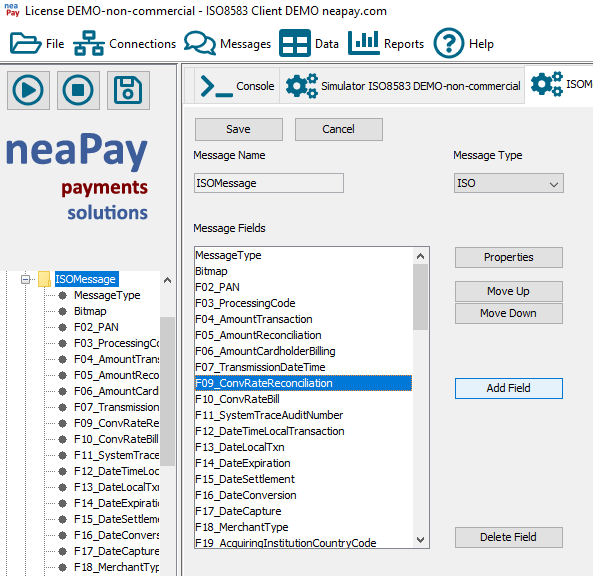Viewport: 593px width, 576px height.
Task: Click the bullet icon beside Bitmap in tree
Action: coord(63,311)
